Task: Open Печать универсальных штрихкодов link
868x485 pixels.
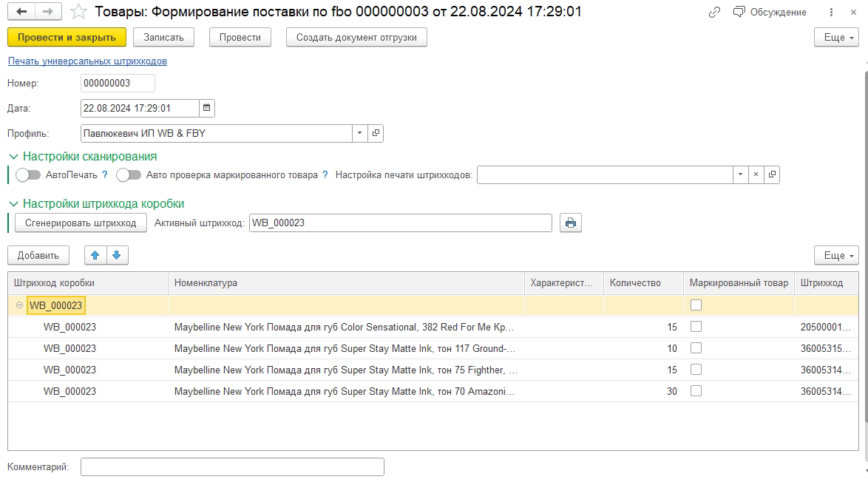Action: (87, 61)
